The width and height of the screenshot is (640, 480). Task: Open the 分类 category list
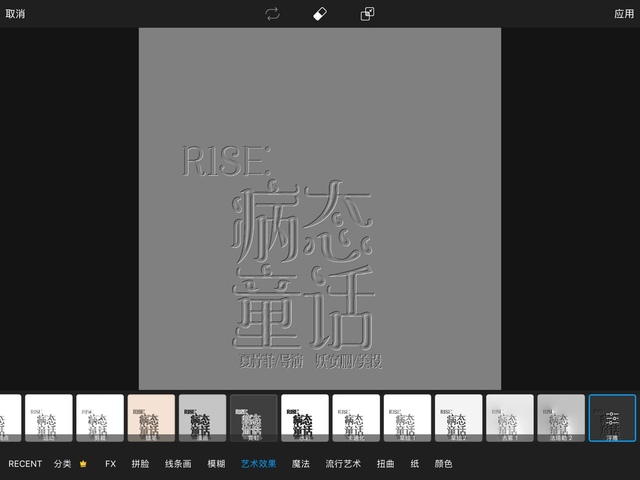(x=62, y=464)
